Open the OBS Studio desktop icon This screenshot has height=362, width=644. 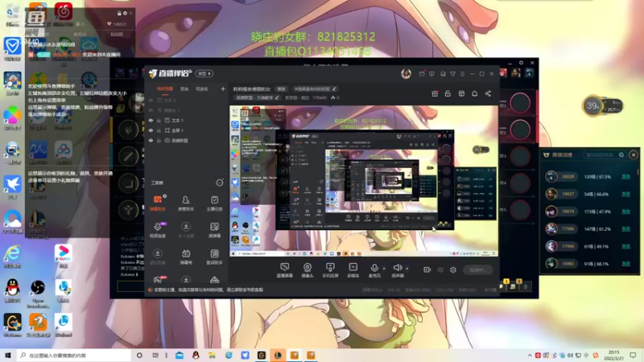point(38,293)
